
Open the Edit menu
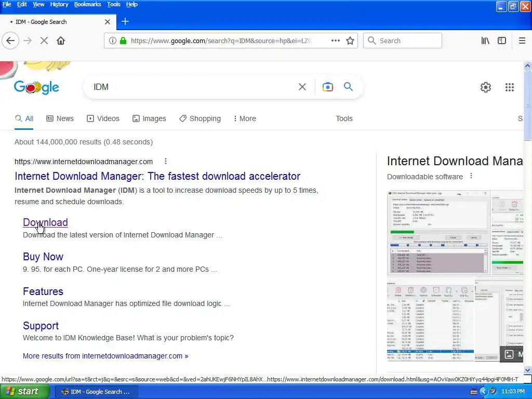(22, 4)
